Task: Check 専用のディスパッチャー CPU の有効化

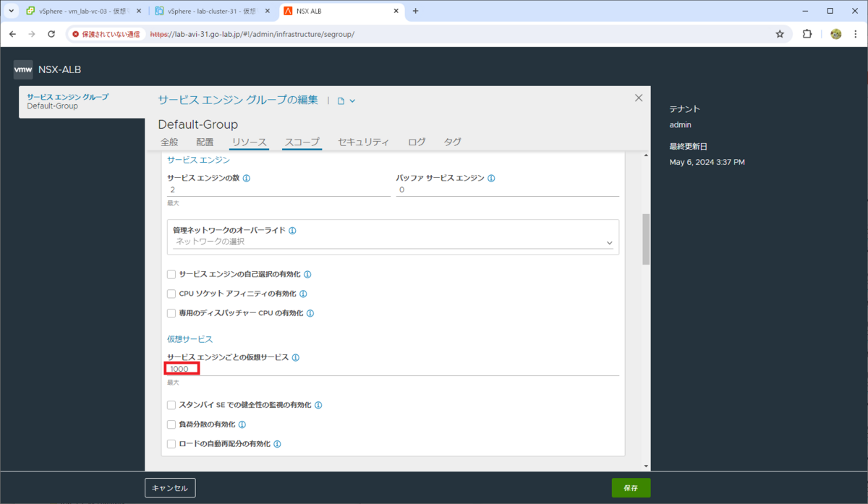Action: [x=171, y=314]
